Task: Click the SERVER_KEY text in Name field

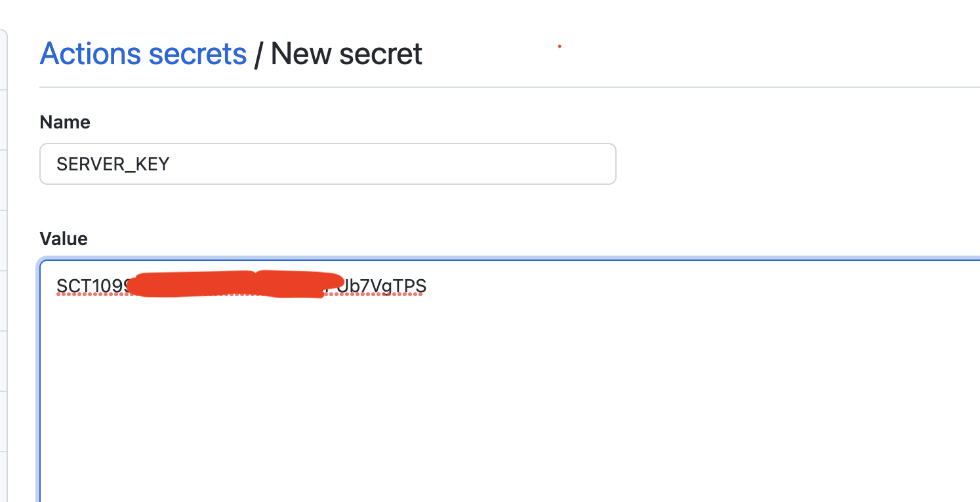Action: coord(113,164)
